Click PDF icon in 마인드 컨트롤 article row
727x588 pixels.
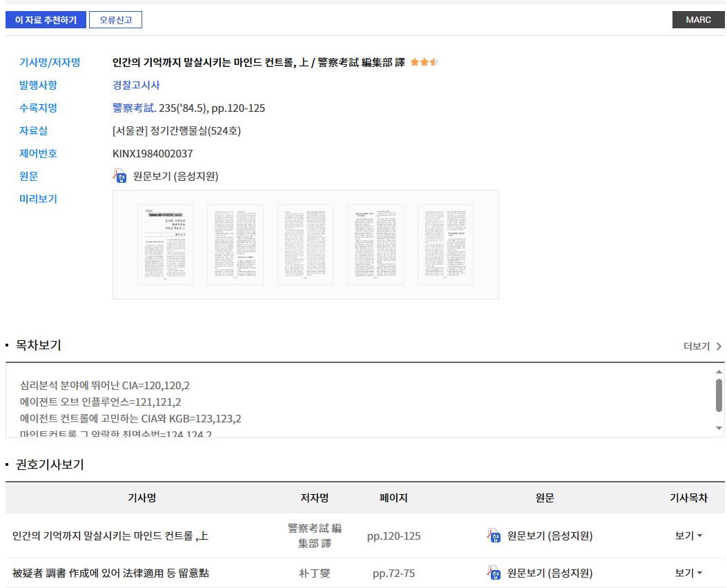494,536
